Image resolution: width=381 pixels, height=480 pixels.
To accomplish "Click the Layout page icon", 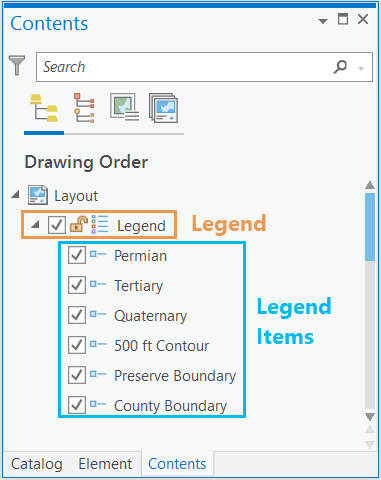I will click(x=38, y=195).
